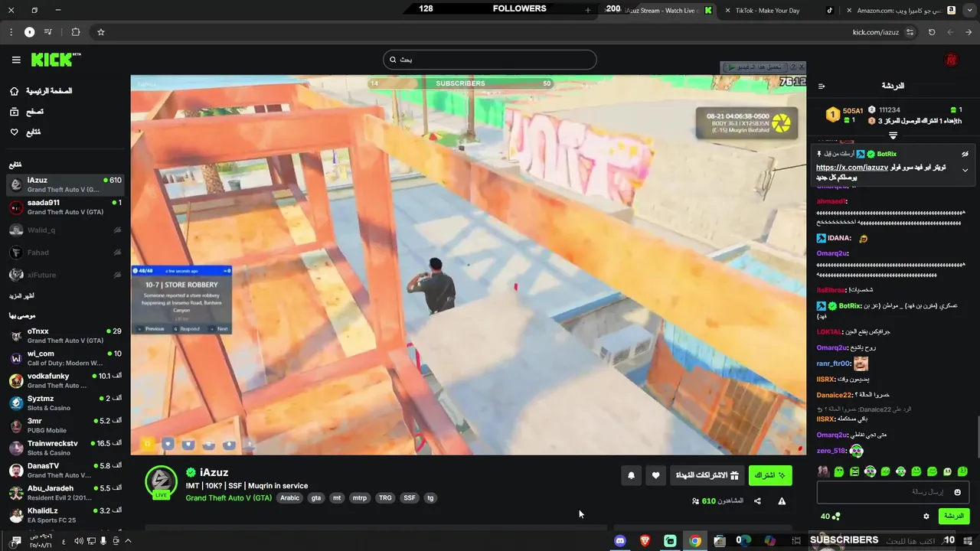Image resolution: width=980 pixels, height=551 pixels.
Task: Select the mtrp tag
Action: pyautogui.click(x=359, y=497)
